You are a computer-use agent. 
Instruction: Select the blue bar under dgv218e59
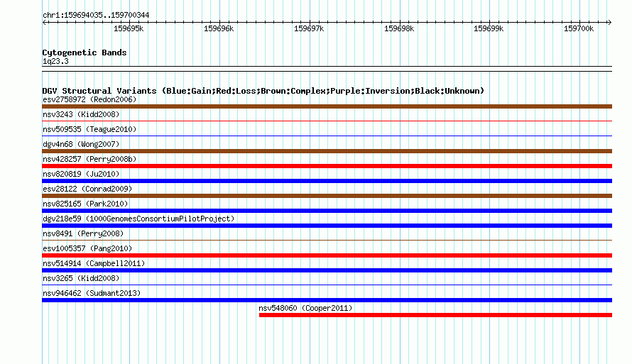pos(327,226)
